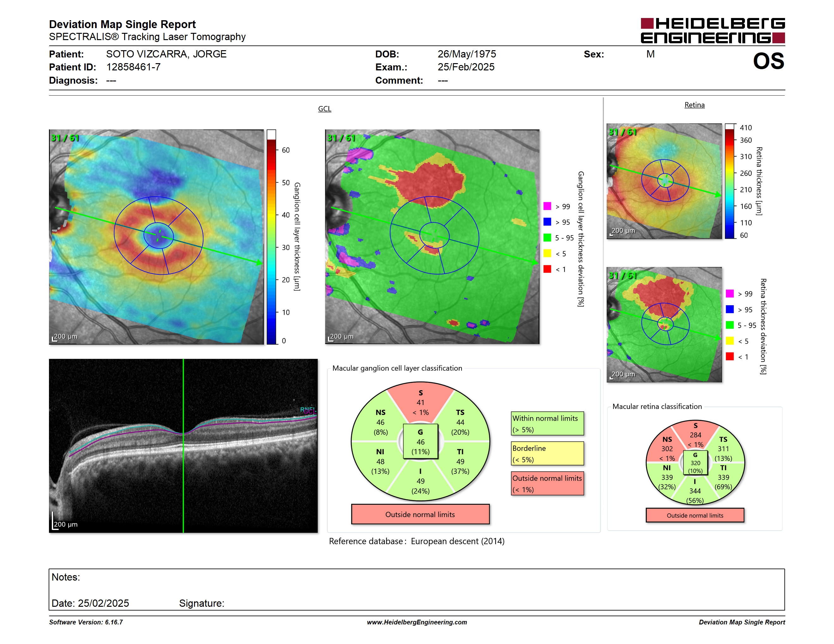834x644 pixels.
Task: Click the magenta >99 swatch in retina legend
Action: coord(730,293)
